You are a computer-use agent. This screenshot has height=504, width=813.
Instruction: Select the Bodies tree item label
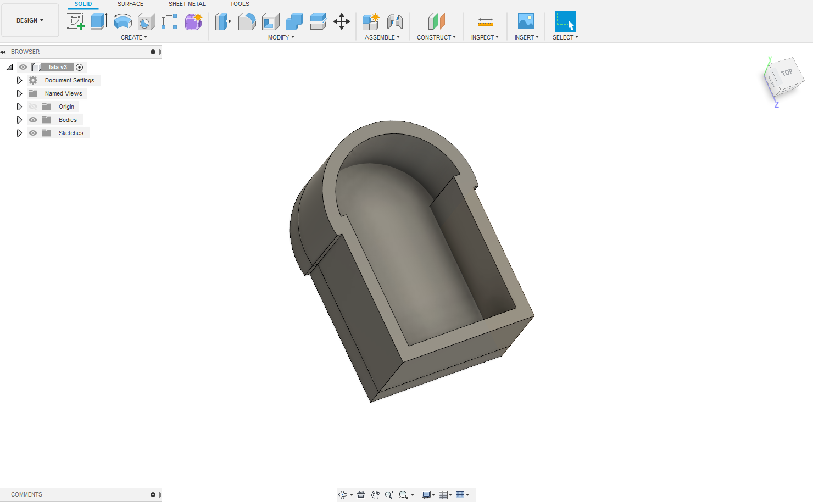(x=68, y=120)
